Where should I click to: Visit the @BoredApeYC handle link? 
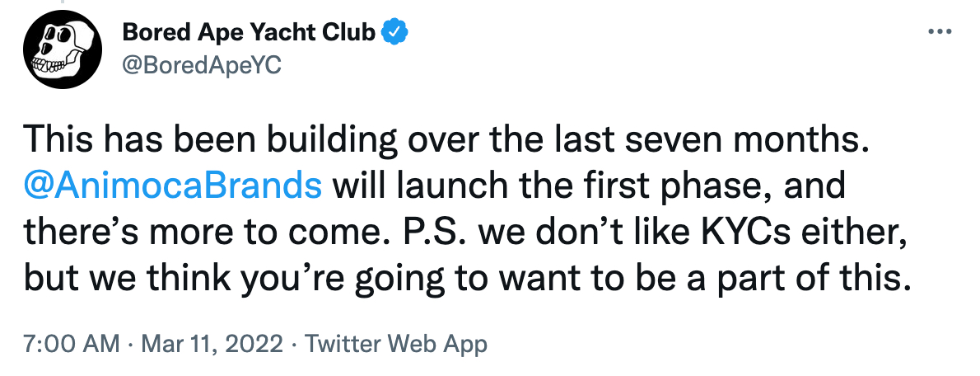click(202, 65)
